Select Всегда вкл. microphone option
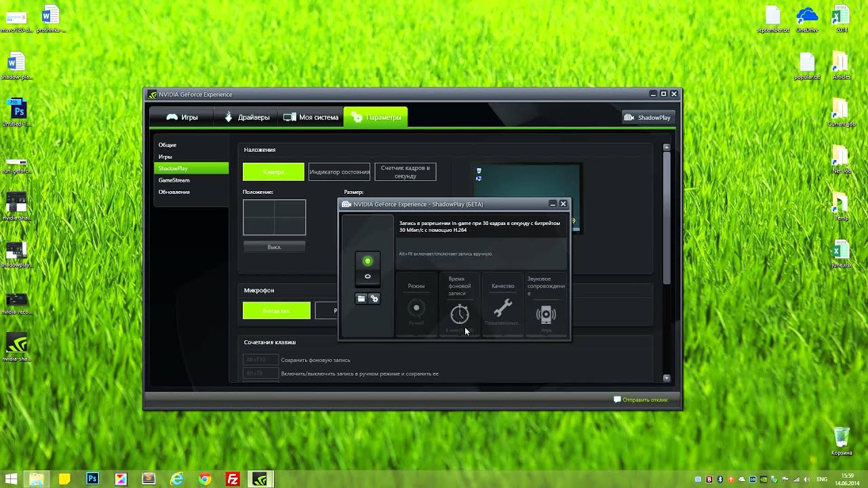Image resolution: width=868 pixels, height=488 pixels. pyautogui.click(x=277, y=310)
